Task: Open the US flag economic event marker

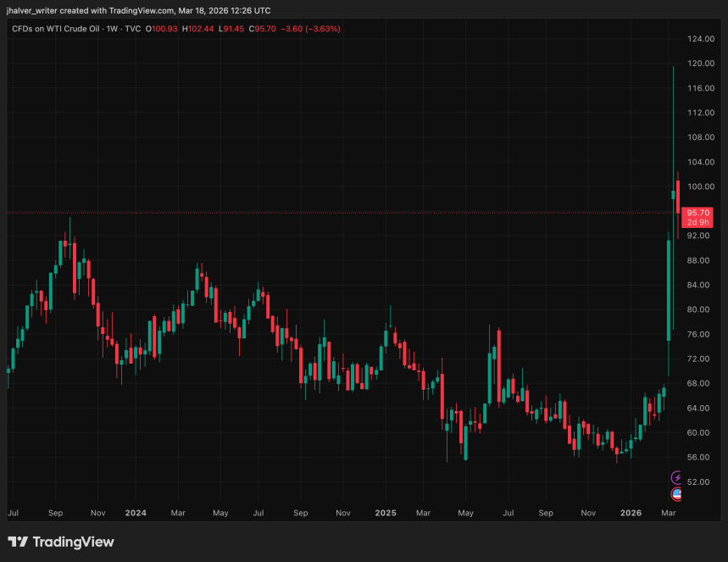Action: (676, 493)
